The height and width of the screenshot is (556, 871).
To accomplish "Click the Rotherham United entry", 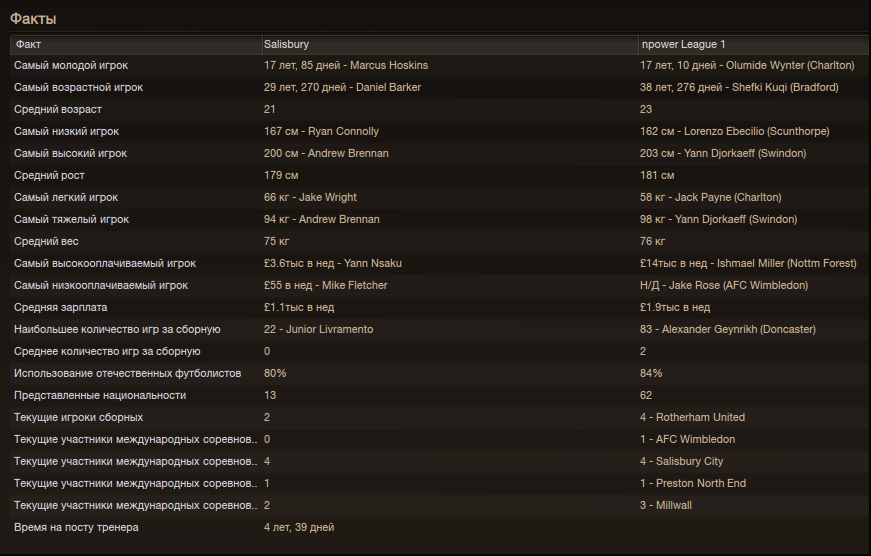I will [700, 417].
